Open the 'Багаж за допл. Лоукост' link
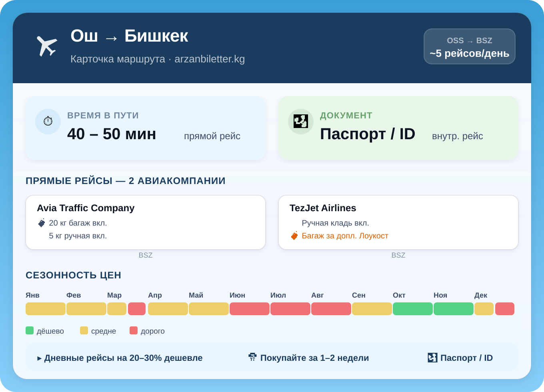Viewport: 544px width, 392px height. pyautogui.click(x=344, y=236)
